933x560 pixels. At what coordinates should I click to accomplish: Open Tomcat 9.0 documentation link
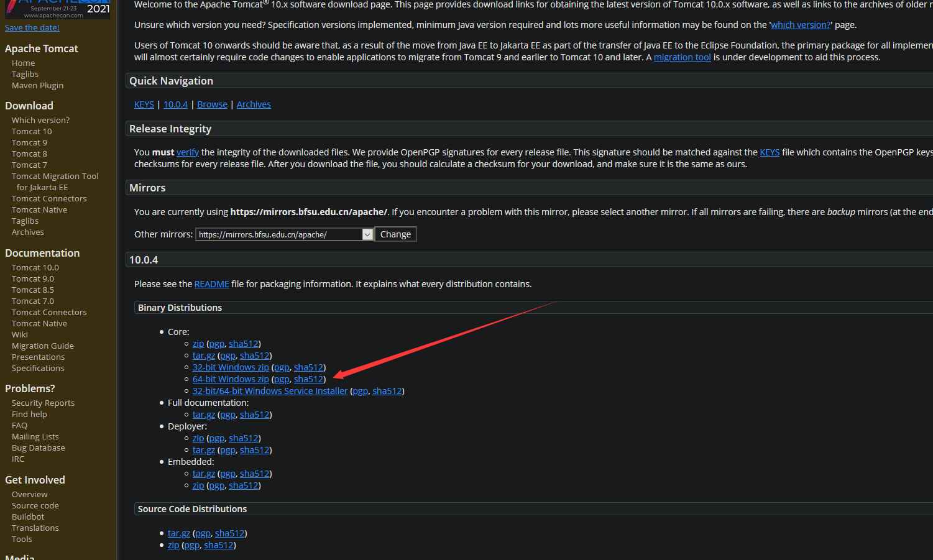(33, 279)
